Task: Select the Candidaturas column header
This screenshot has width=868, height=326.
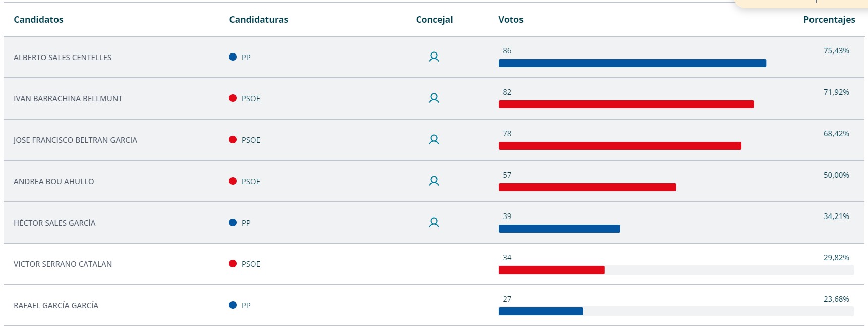Action: point(259,20)
